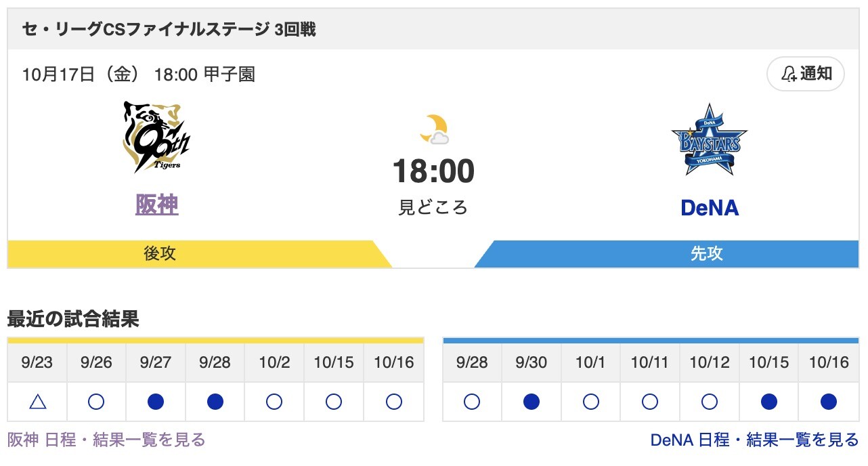Viewport: 868px width, 466px height.
Task: Click the night cloudy weather icon
Action: [x=434, y=129]
